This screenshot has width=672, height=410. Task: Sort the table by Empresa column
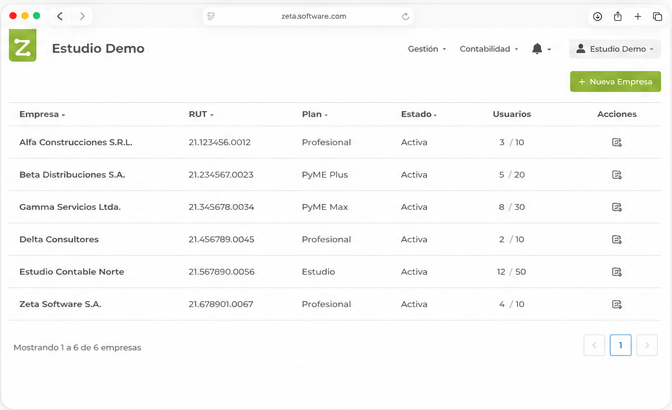point(42,114)
